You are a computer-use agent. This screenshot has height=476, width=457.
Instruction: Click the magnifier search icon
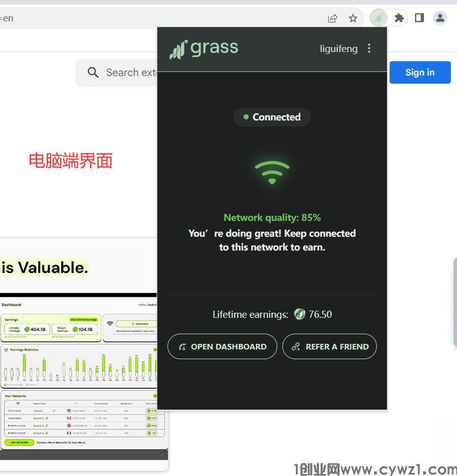click(93, 72)
